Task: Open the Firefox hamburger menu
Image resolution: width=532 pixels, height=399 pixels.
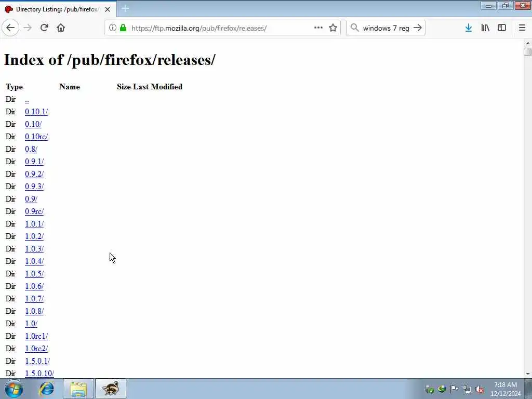Action: pos(522,28)
